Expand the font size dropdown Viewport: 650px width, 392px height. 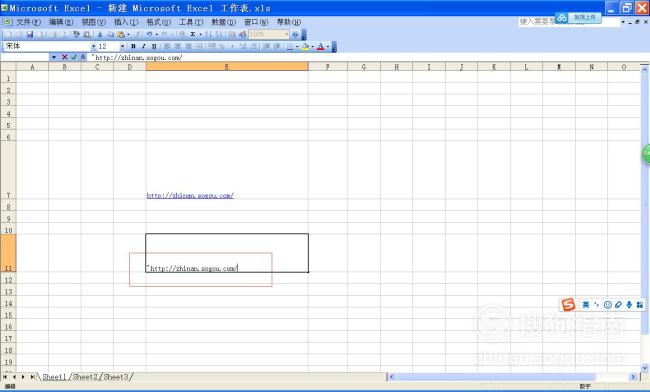[122, 46]
